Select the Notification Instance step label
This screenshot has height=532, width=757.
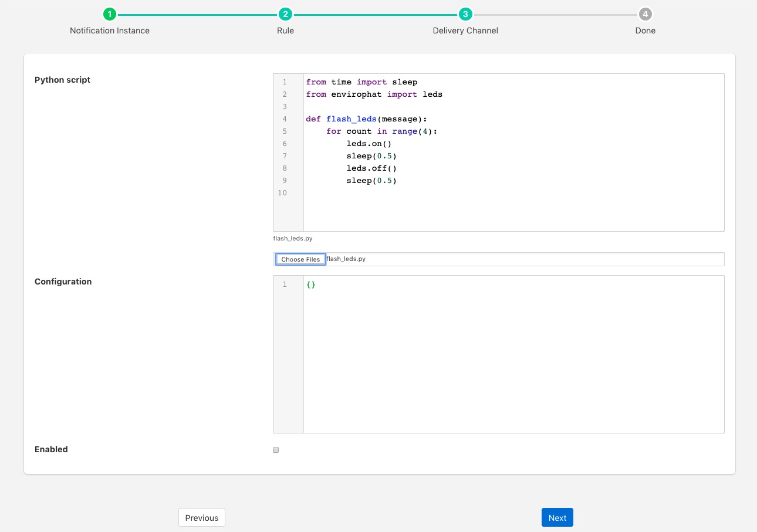pyautogui.click(x=109, y=31)
